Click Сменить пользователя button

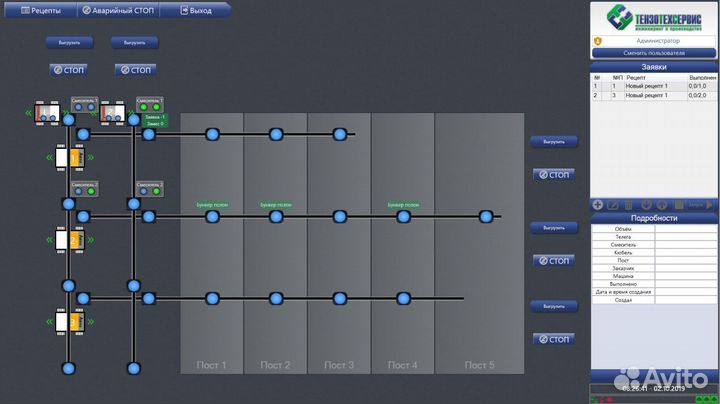tap(653, 52)
